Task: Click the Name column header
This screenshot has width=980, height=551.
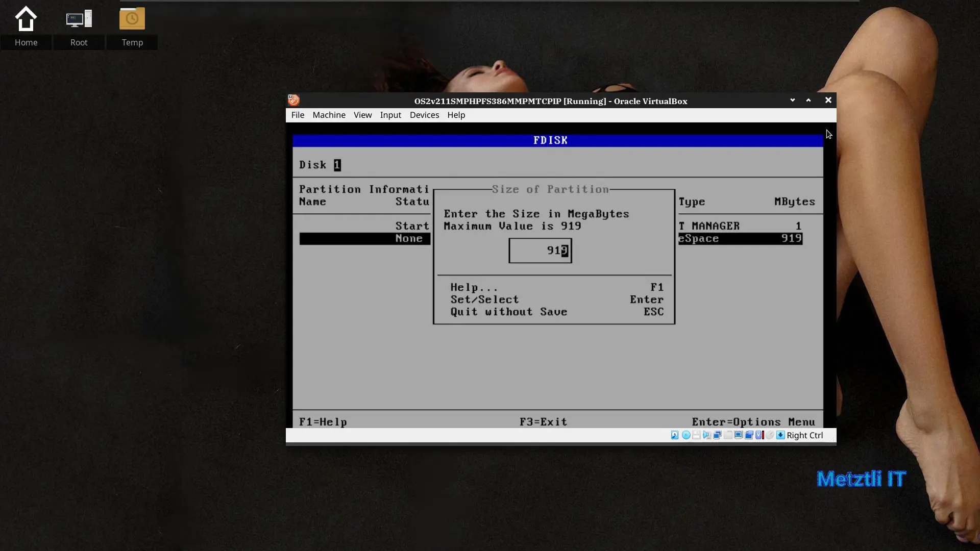Action: [x=312, y=202]
